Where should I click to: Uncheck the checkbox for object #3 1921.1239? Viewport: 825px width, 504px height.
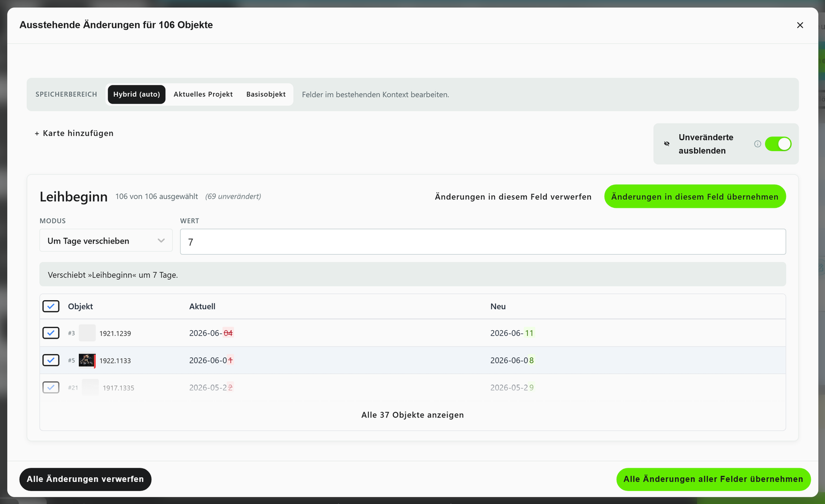tap(51, 333)
